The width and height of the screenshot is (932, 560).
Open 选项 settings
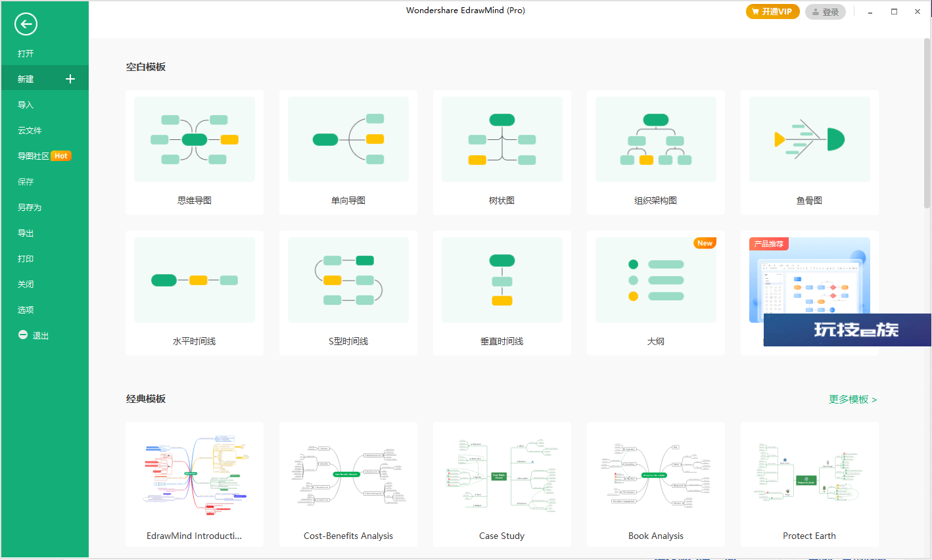45,310
